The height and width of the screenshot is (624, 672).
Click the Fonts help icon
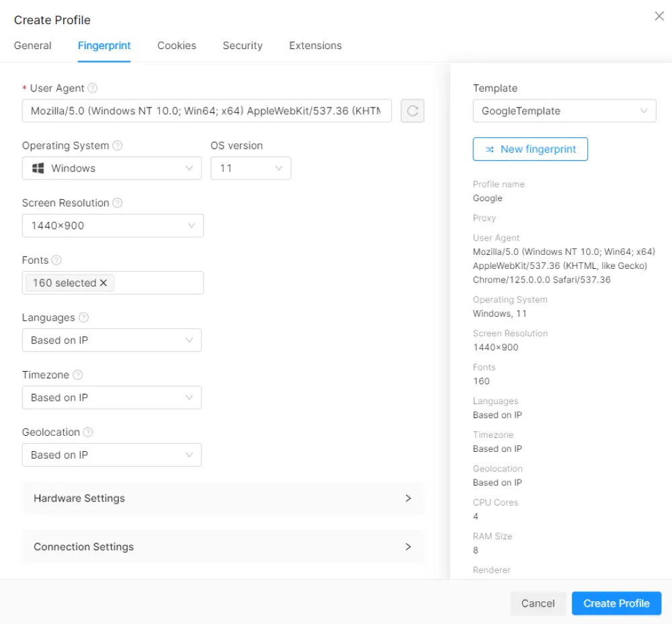(56, 260)
